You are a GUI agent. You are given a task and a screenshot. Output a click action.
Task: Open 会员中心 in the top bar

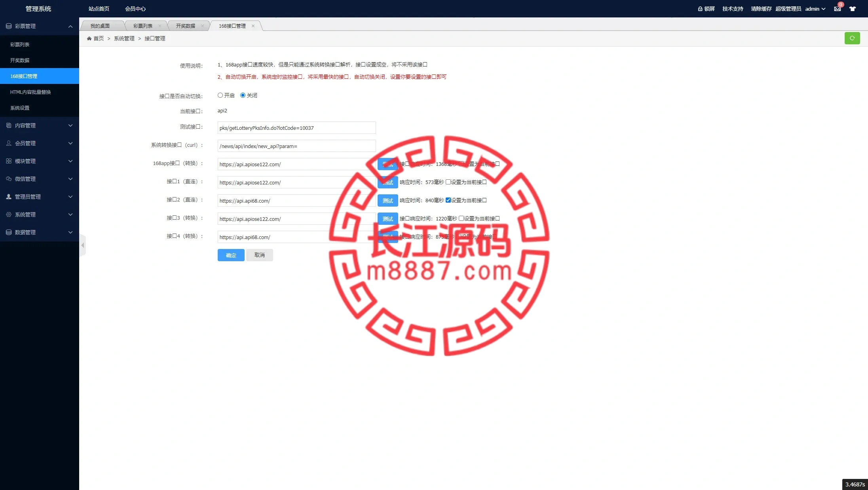[135, 9]
